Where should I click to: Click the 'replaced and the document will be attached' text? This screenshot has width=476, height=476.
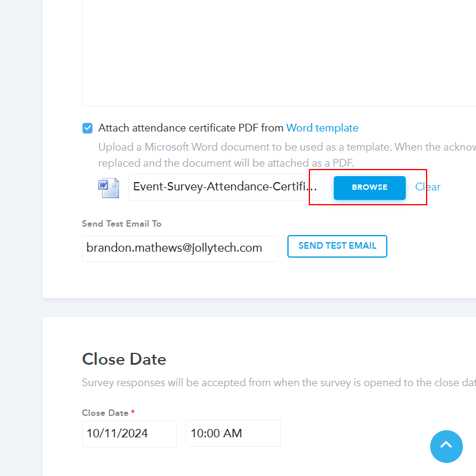click(226, 162)
